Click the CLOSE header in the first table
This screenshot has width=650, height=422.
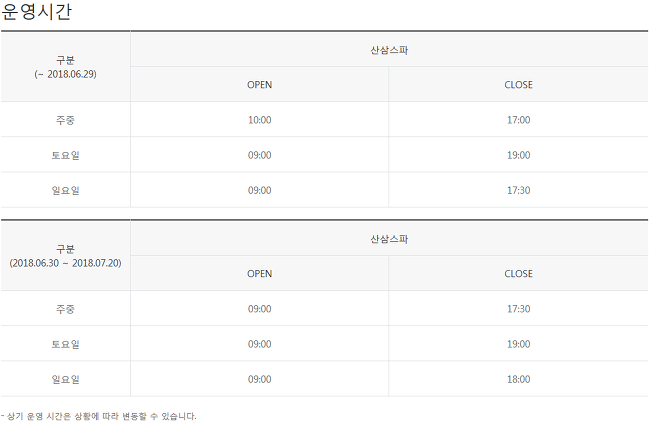tap(519, 85)
